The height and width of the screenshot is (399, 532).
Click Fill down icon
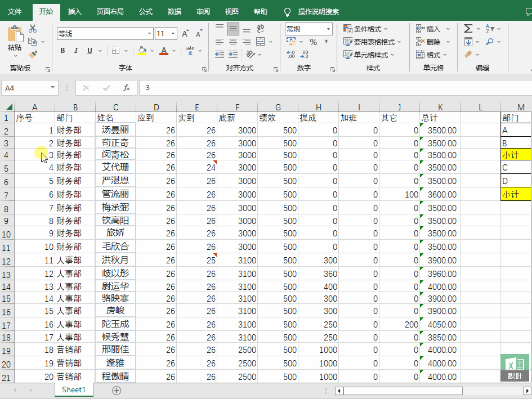tap(468, 42)
